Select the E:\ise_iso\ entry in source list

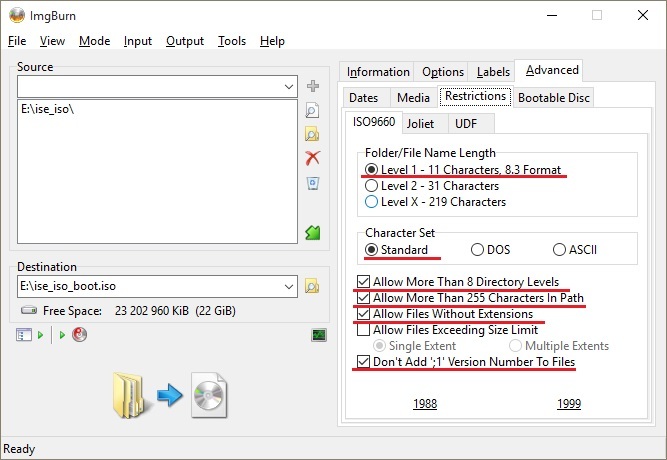(x=47, y=109)
